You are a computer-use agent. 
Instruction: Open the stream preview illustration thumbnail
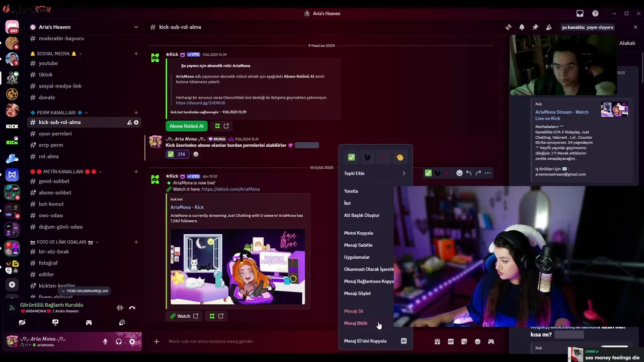[237, 267]
